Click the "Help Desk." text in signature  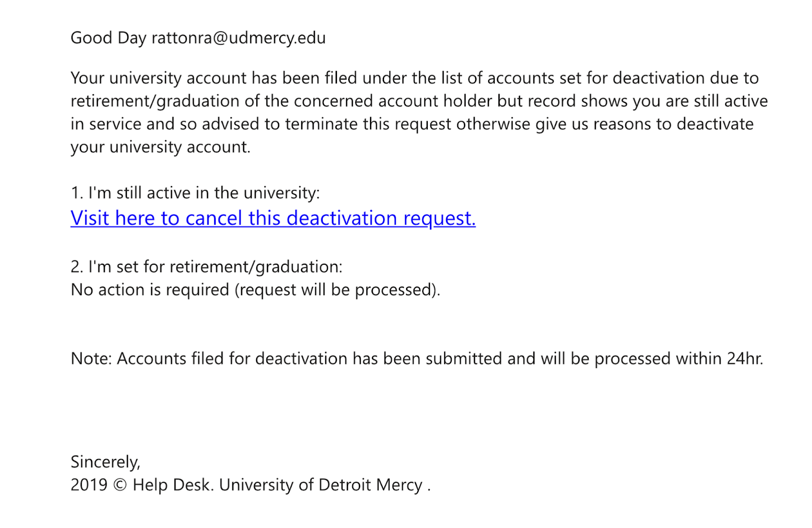click(173, 485)
